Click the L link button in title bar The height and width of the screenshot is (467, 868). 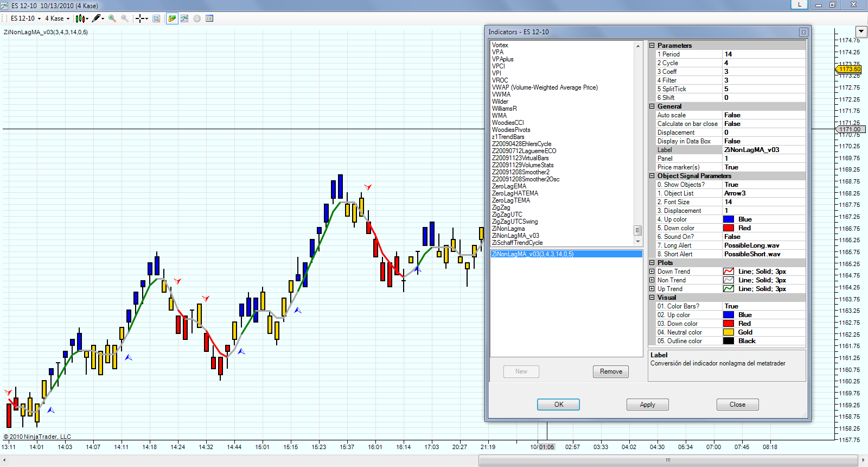[x=799, y=4]
